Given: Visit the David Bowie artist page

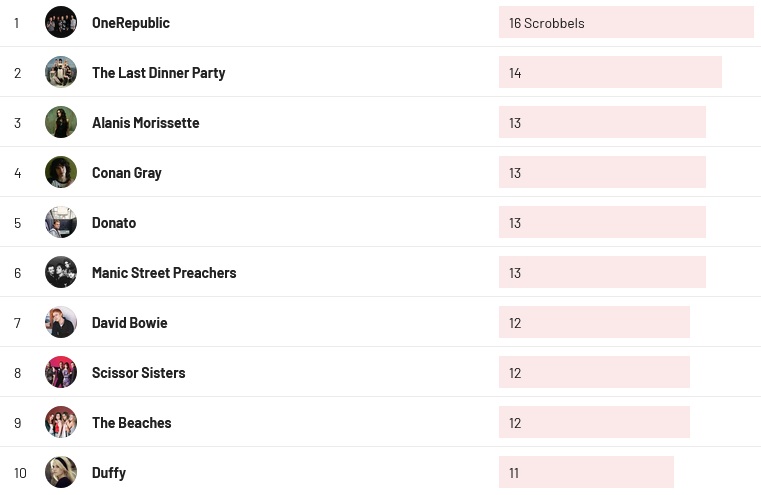Looking at the screenshot, I should pyautogui.click(x=129, y=323).
